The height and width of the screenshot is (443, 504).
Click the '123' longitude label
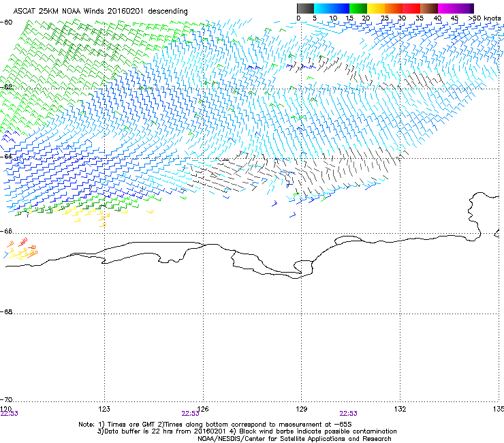pyautogui.click(x=104, y=409)
